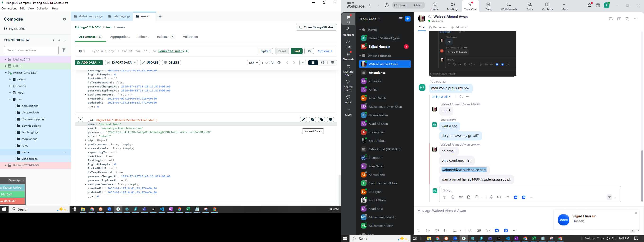
Task: Delete the Waleed Awan document with trash icon
Action: click(x=331, y=120)
